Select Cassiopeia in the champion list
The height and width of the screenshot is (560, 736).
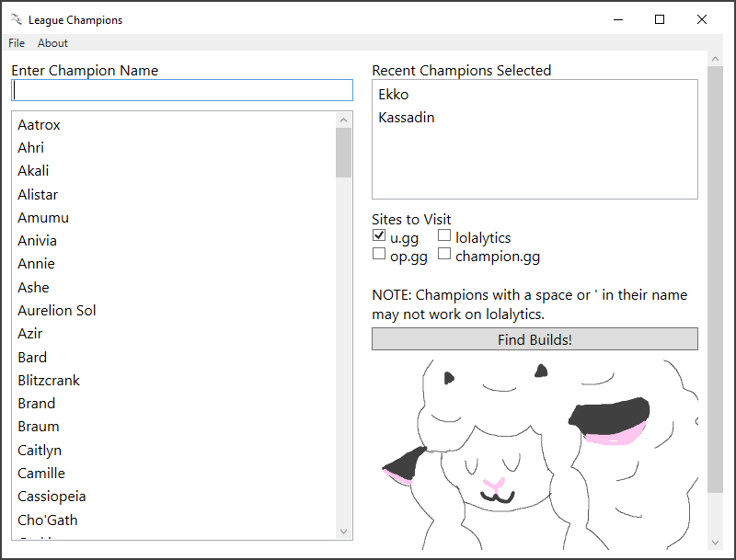pyautogui.click(x=174, y=497)
